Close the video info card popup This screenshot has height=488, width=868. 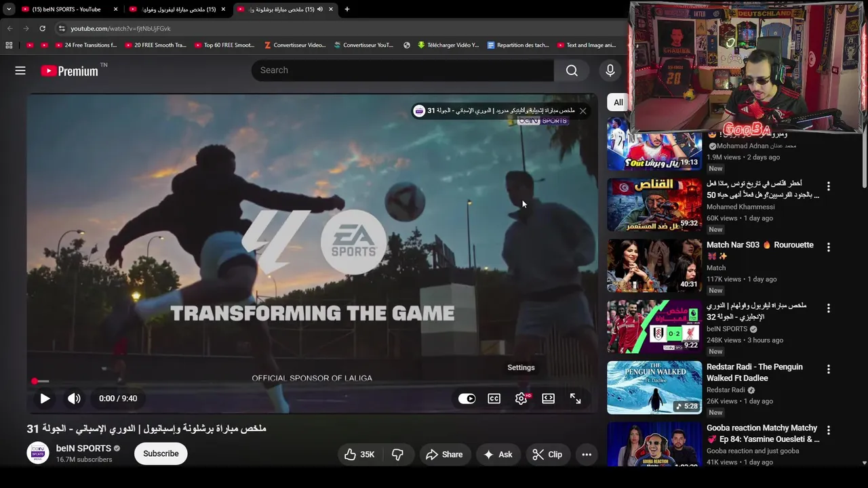pyautogui.click(x=583, y=111)
